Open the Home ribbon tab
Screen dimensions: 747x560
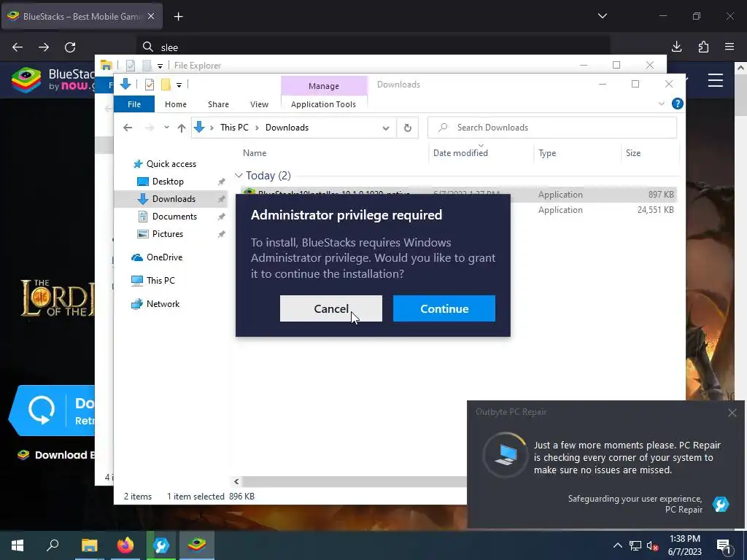click(x=176, y=104)
